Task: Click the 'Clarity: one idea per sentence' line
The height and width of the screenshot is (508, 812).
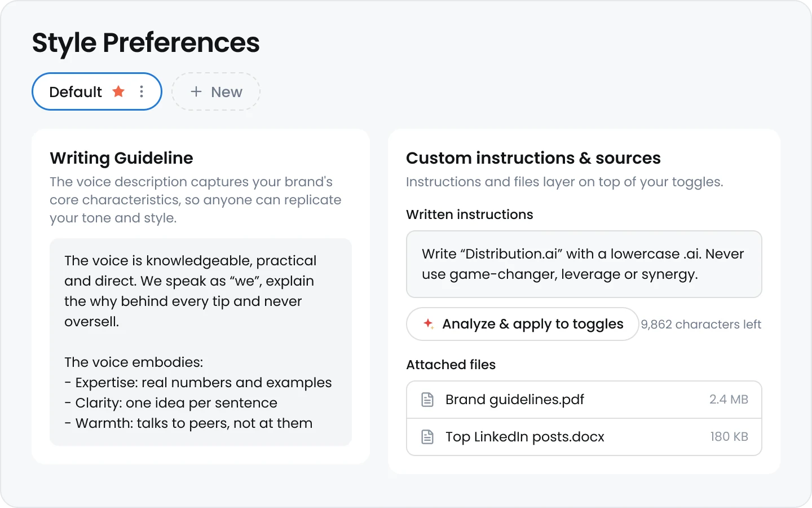Action: click(x=171, y=403)
